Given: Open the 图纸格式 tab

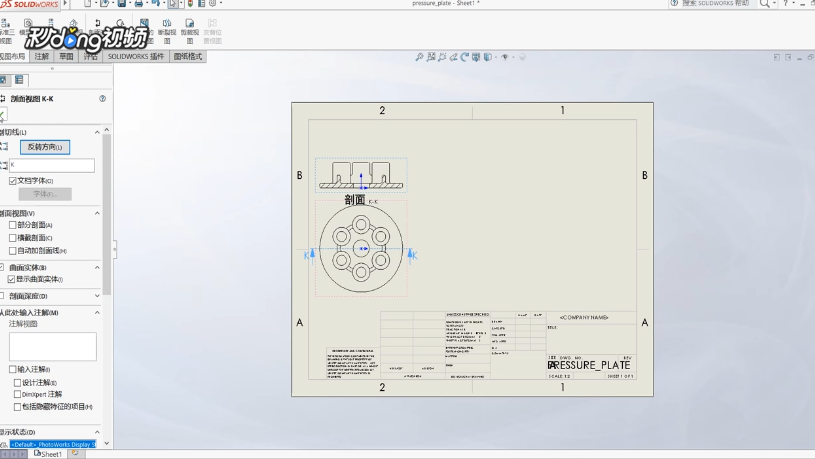Looking at the screenshot, I should tap(188, 56).
